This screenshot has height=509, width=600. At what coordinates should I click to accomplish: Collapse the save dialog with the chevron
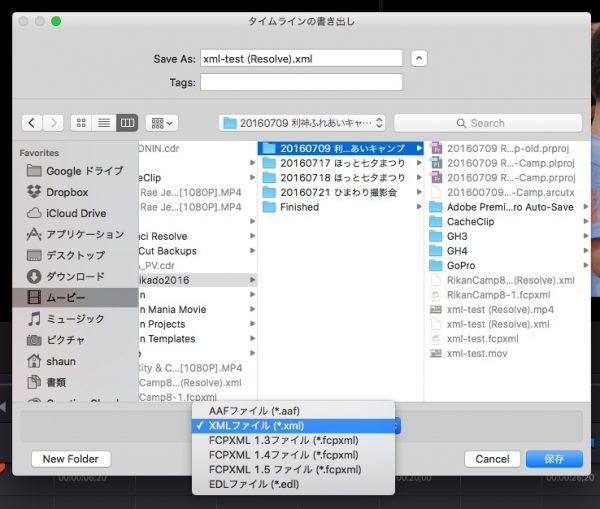(419, 59)
